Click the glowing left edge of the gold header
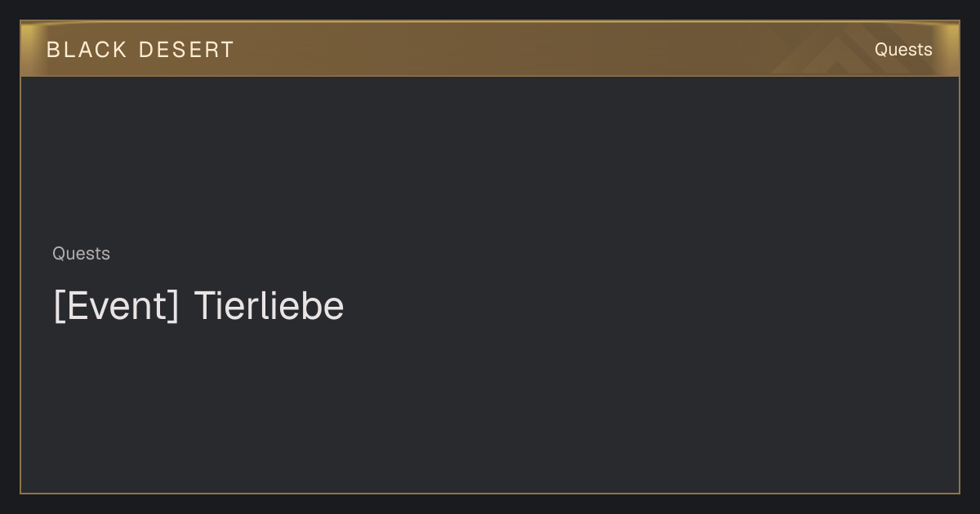Screen dimensions: 980x514 [x=26, y=49]
